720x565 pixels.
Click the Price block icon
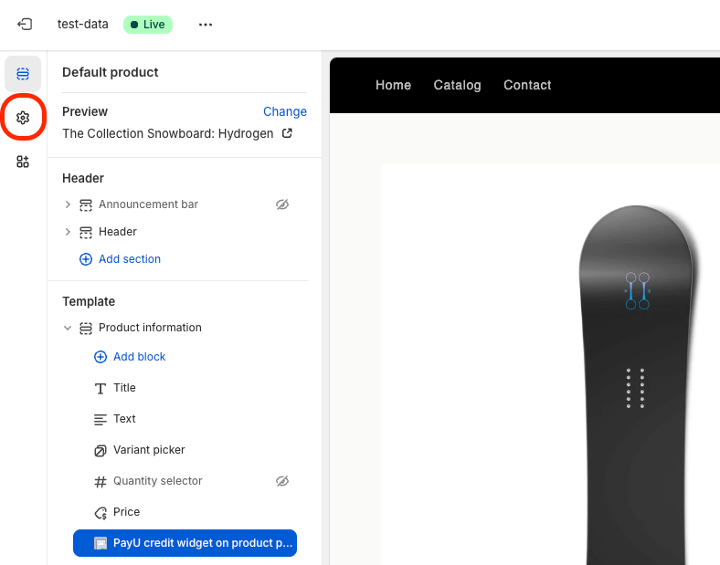pos(100,512)
